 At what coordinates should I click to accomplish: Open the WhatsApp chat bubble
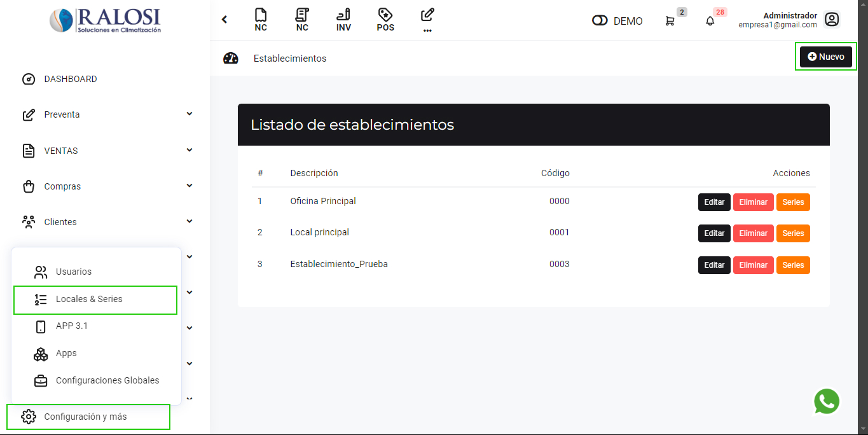click(826, 401)
